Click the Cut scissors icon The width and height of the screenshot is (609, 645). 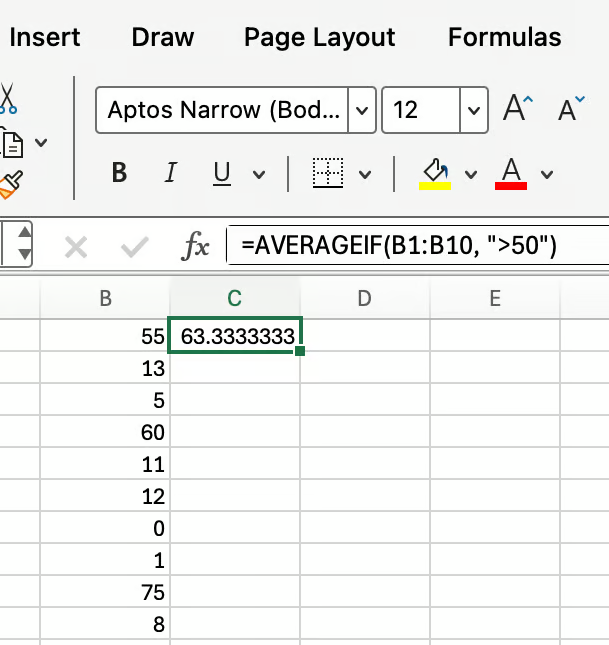pos(8,99)
